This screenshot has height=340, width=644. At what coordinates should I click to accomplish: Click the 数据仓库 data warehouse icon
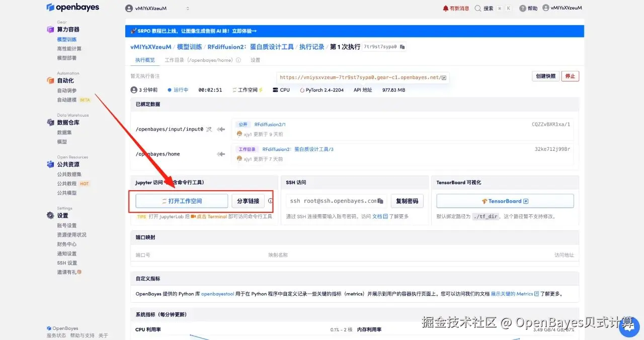point(49,122)
